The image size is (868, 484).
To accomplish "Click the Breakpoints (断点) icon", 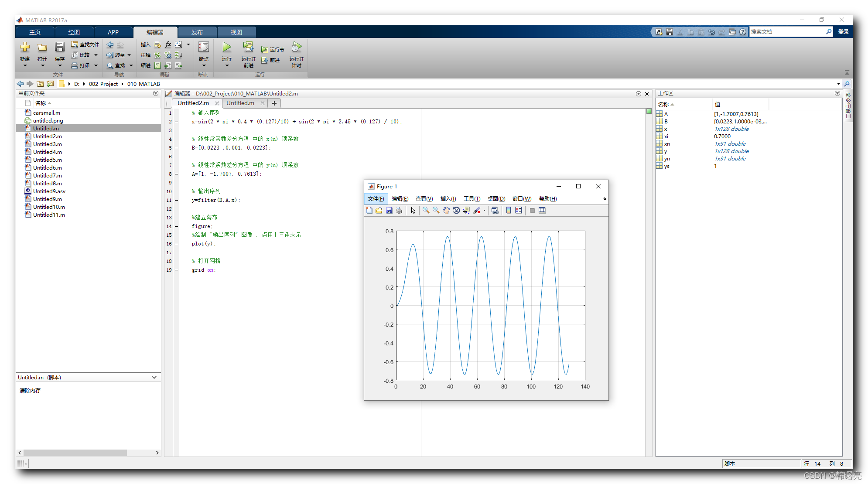I will click(204, 47).
